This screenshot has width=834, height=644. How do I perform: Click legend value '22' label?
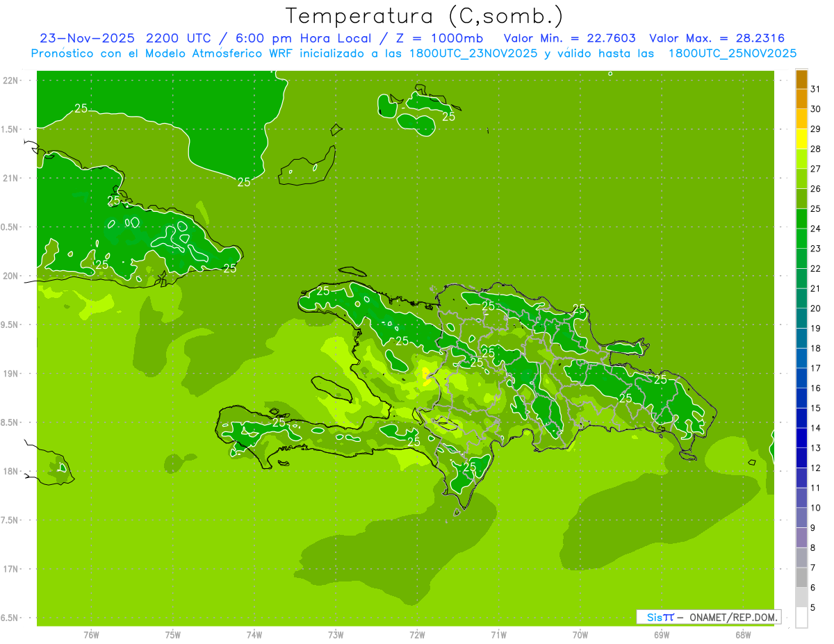[x=815, y=269]
